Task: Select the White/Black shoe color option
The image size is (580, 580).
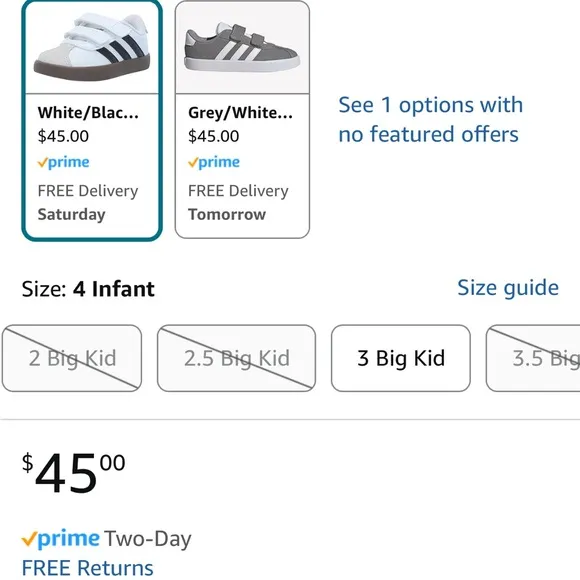Action: click(x=92, y=120)
